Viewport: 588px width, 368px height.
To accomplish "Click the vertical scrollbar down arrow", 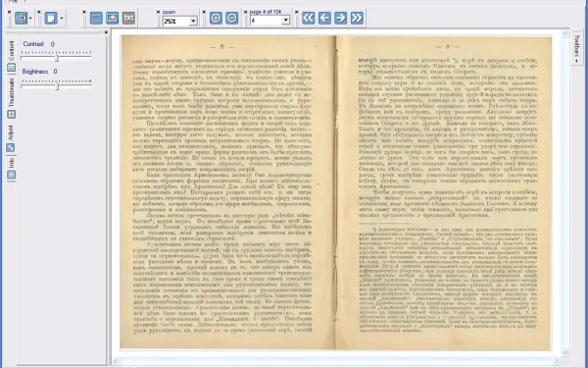I will point(565,352).
